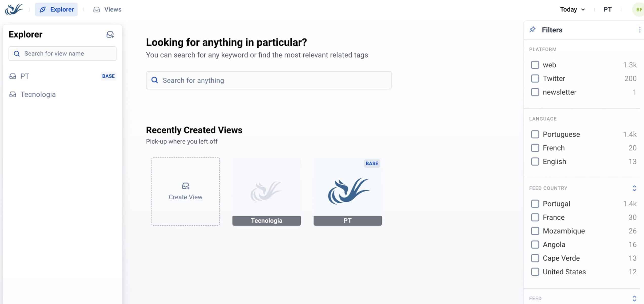Image resolution: width=644 pixels, height=304 pixels.
Task: Select the Explorer tab
Action: (x=56, y=10)
